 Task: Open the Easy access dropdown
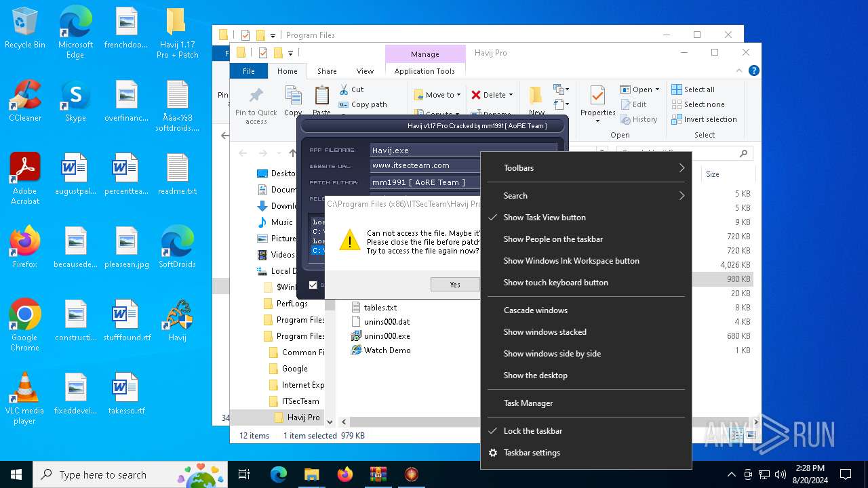coord(561,104)
